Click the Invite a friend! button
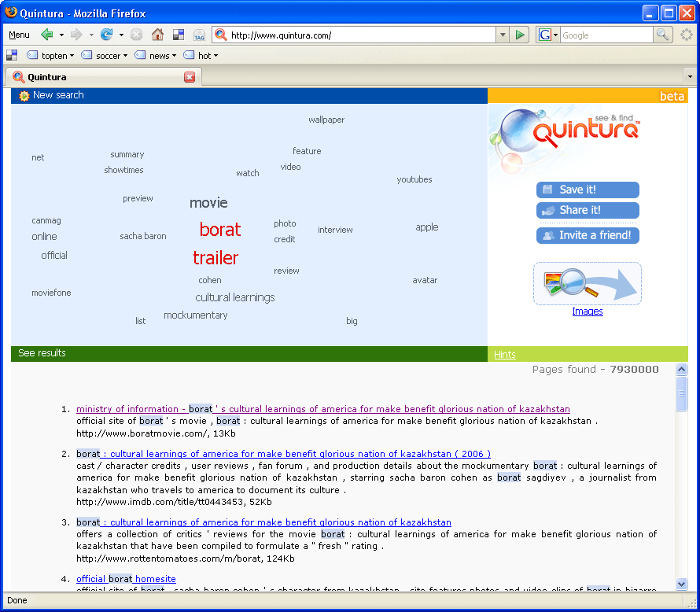Viewport: 700px width, 612px height. 588,235
